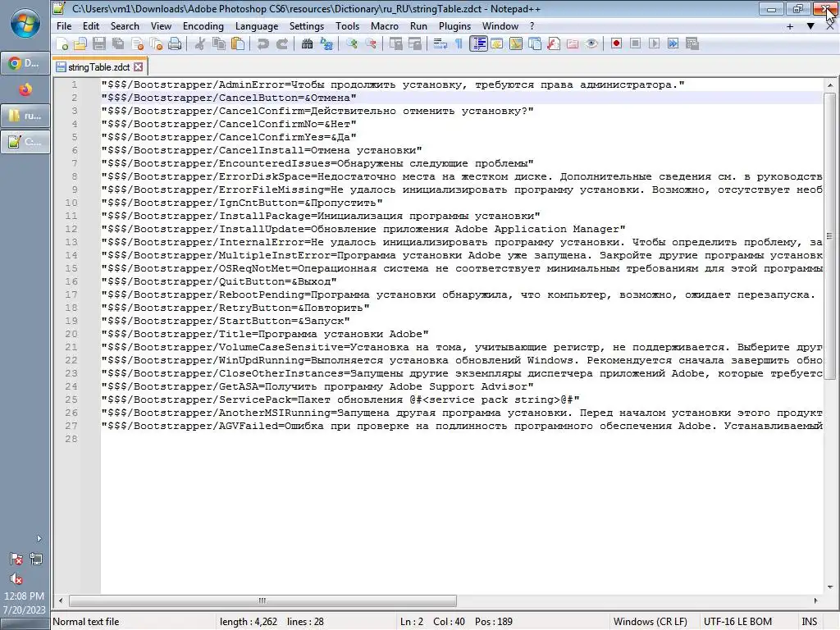Screen dimensions: 840x630
Task: Open the Language menu
Action: coord(257,26)
